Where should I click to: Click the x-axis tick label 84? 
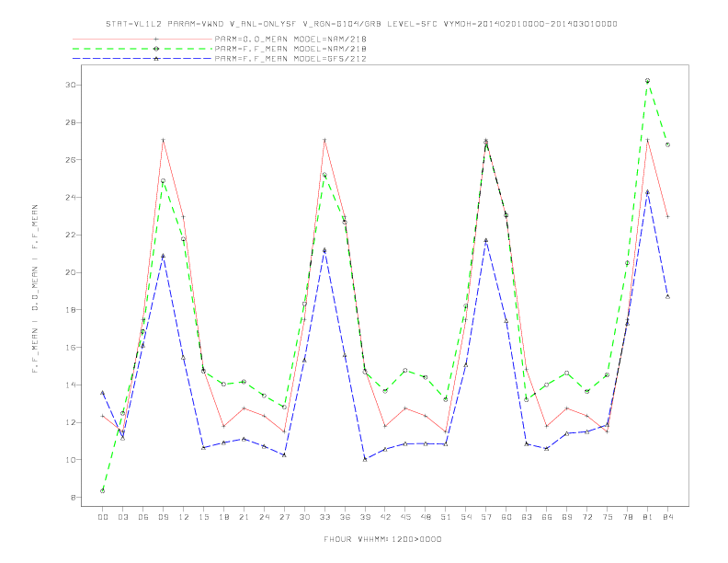[667, 517]
